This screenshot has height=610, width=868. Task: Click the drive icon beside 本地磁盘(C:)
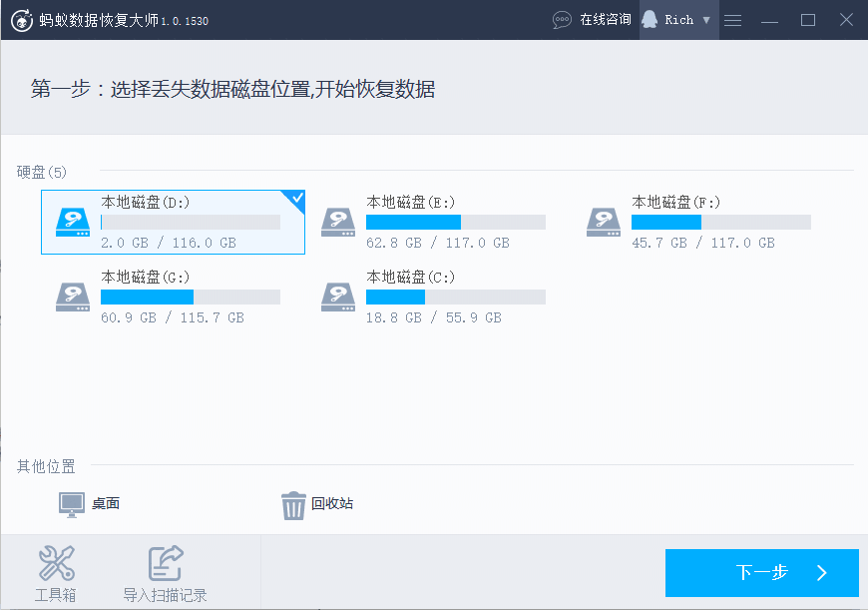coord(338,297)
